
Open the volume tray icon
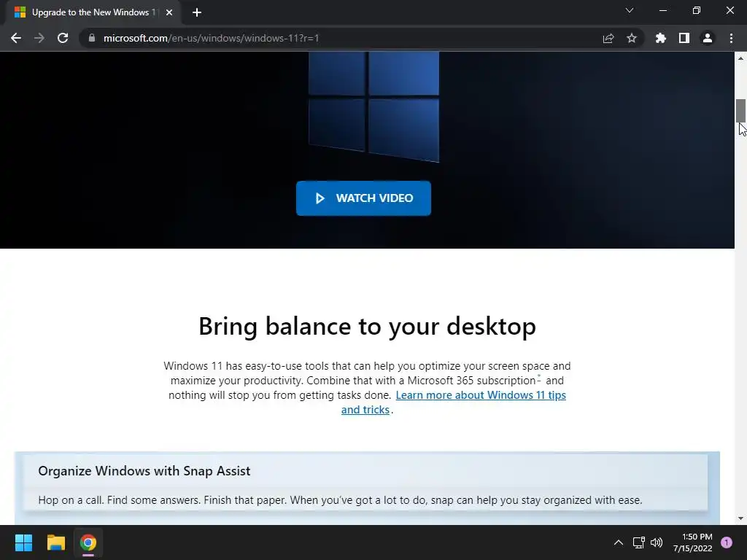coord(657,542)
